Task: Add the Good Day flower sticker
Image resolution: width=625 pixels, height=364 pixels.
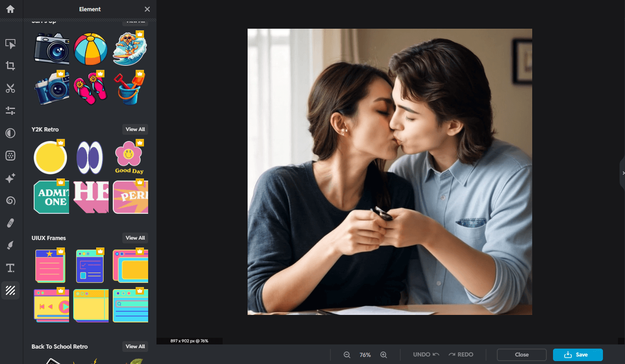Action: coord(129,157)
